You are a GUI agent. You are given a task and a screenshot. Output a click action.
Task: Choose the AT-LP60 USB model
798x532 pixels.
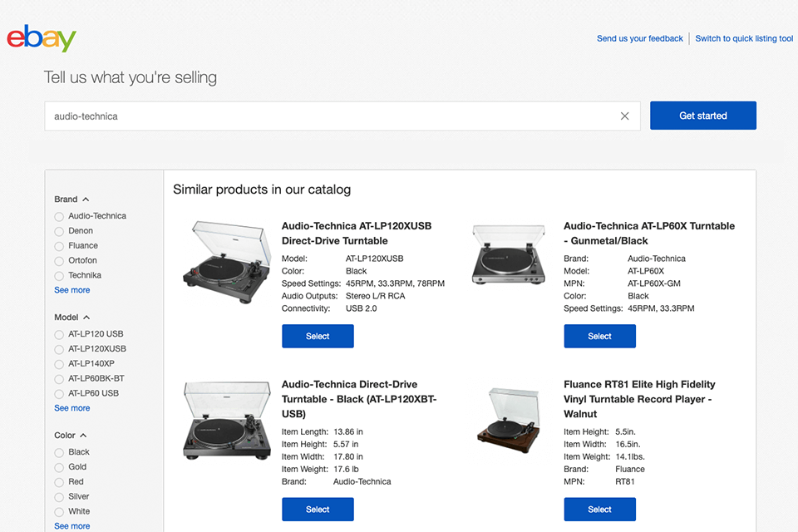tap(59, 393)
